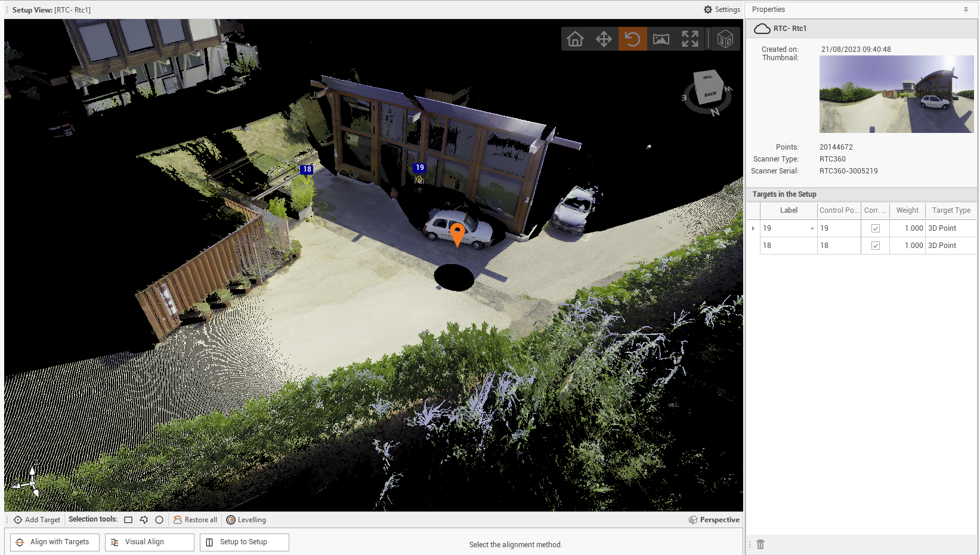980x555 pixels.
Task: Click the Visual Align button
Action: [149, 542]
